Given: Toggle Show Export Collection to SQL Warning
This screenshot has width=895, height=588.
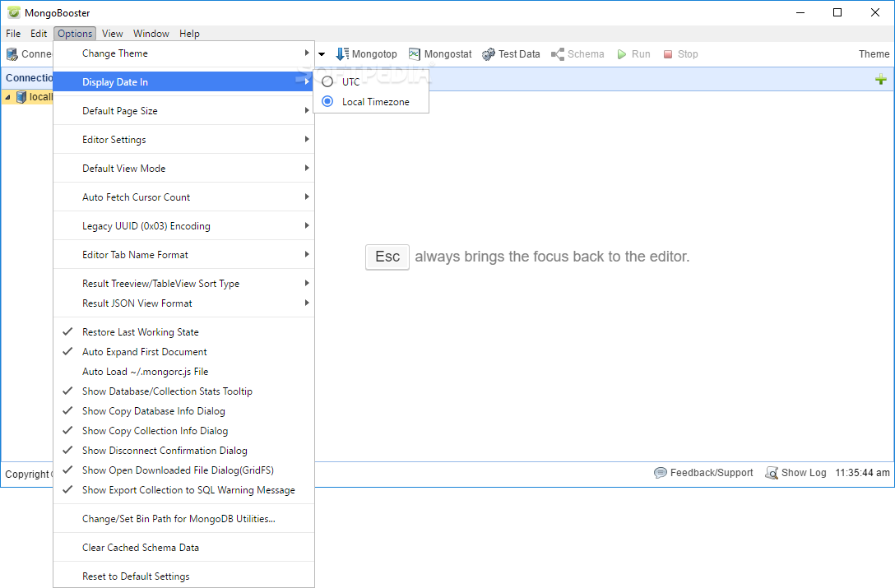Looking at the screenshot, I should (x=183, y=490).
